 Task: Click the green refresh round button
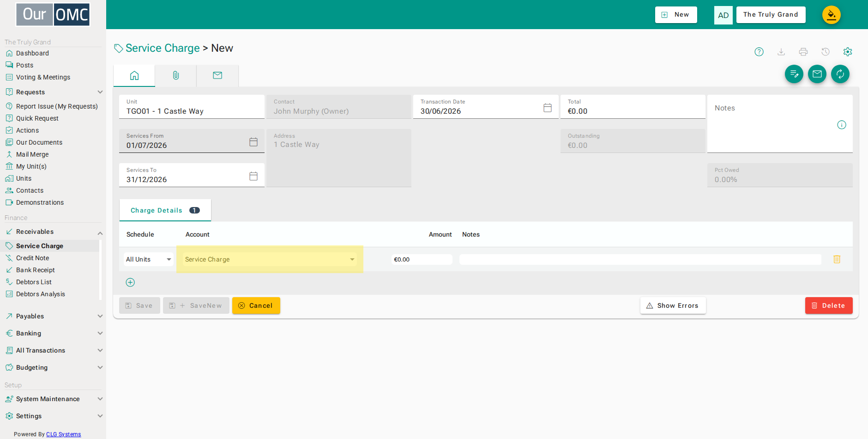click(840, 74)
